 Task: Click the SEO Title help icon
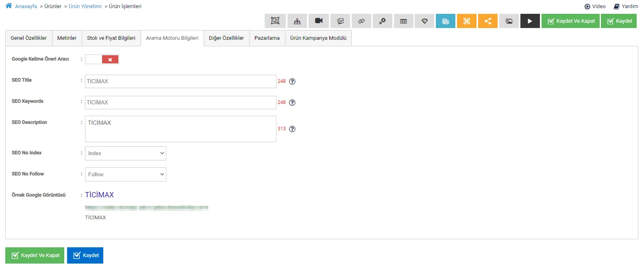click(292, 81)
